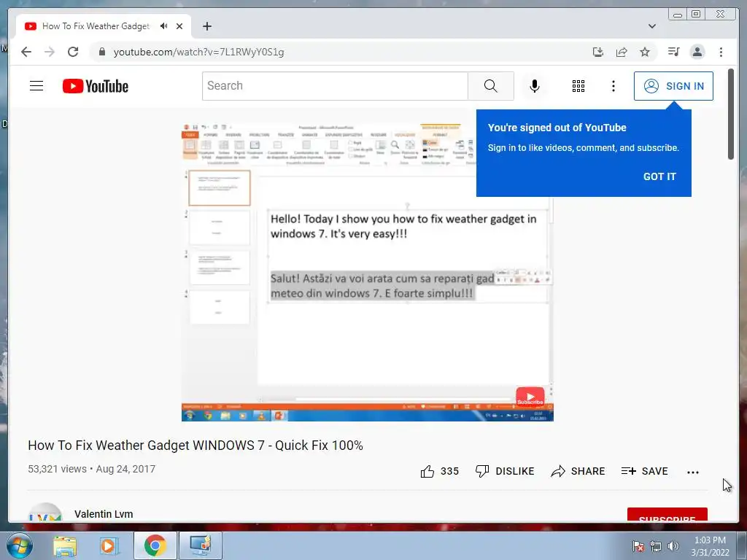This screenshot has height=560, width=747.
Task: Open a new browser tab
Action: [206, 26]
